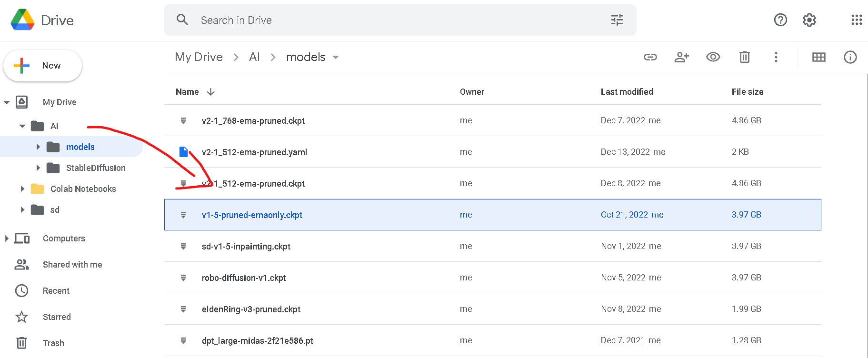This screenshot has height=358, width=868.
Task: Click highlighted v1-5-pruned-emaonly.ckpt name
Action: 252,215
